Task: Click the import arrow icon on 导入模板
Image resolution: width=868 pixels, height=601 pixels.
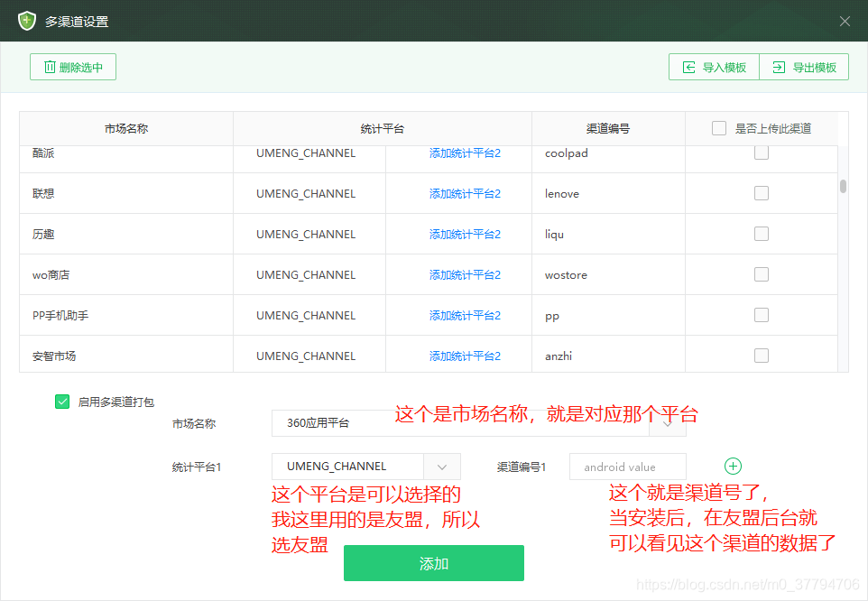Action: [x=688, y=67]
